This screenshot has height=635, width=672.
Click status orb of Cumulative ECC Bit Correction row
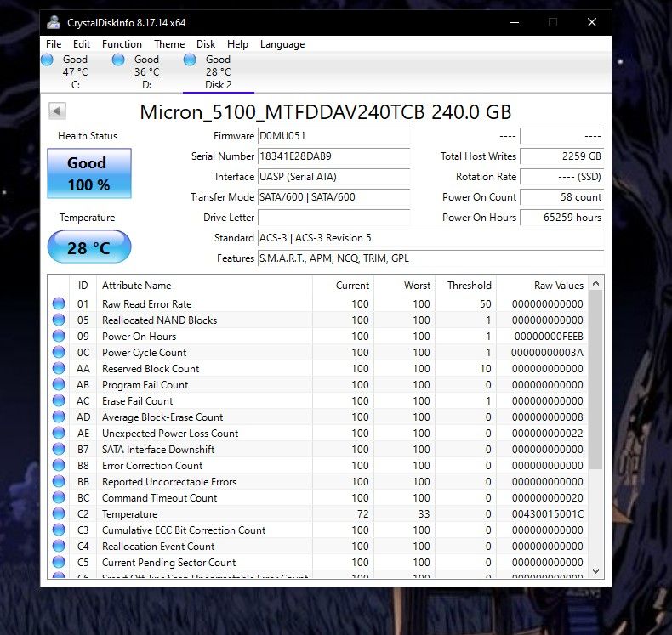click(x=59, y=530)
